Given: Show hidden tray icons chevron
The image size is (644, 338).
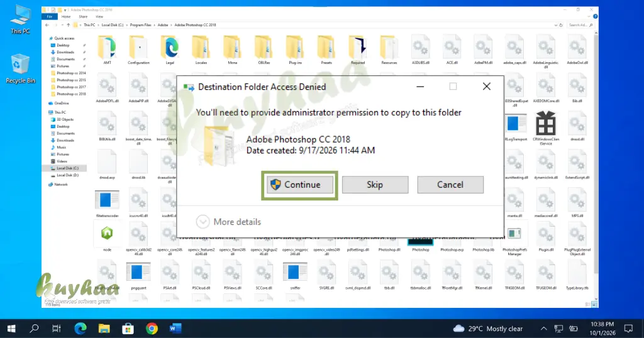Looking at the screenshot, I should tap(544, 329).
